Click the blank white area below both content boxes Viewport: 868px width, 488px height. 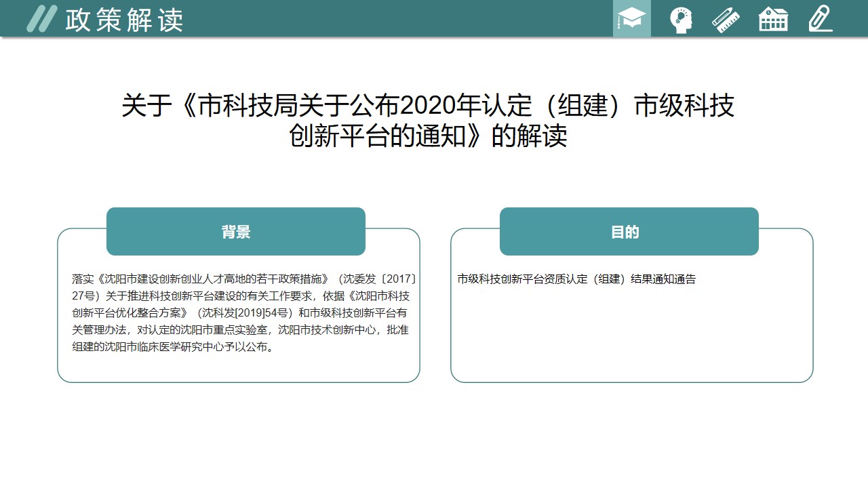pos(434,434)
